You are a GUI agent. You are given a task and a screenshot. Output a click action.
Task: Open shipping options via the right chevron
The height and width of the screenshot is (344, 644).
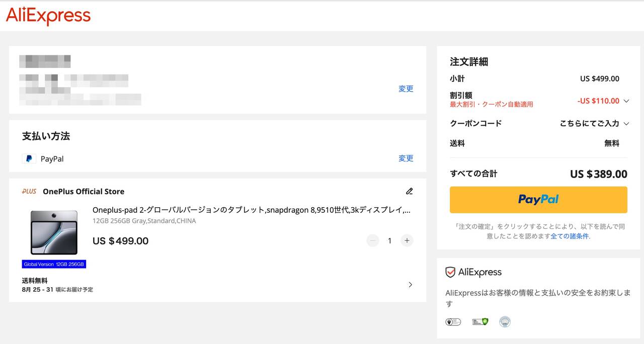[x=410, y=285]
